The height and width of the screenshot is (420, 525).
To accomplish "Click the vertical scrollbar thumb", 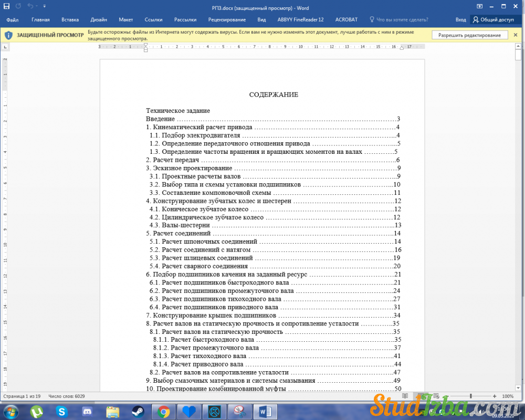I will (x=518, y=55).
